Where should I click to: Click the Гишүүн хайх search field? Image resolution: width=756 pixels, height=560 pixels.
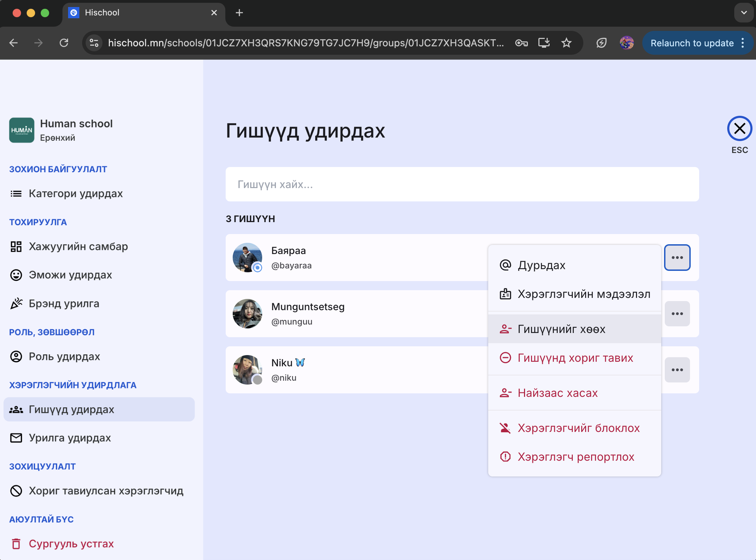coord(462,184)
